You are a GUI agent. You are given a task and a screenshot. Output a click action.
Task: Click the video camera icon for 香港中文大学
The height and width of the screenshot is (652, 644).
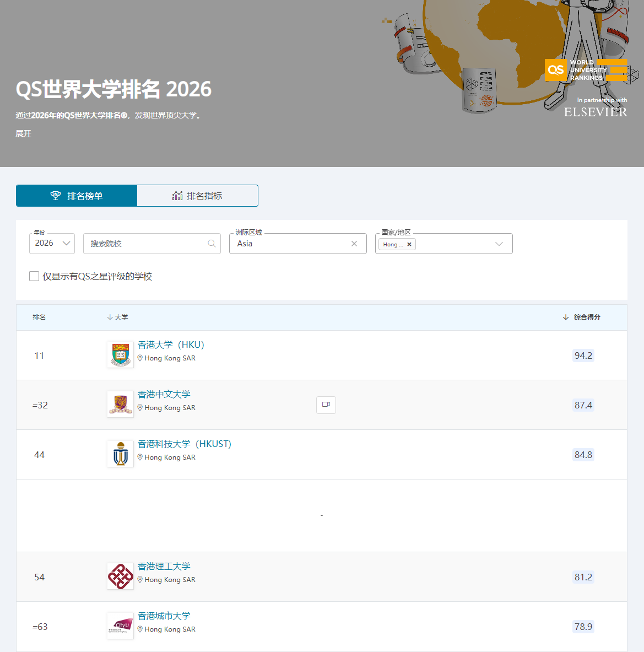point(326,405)
